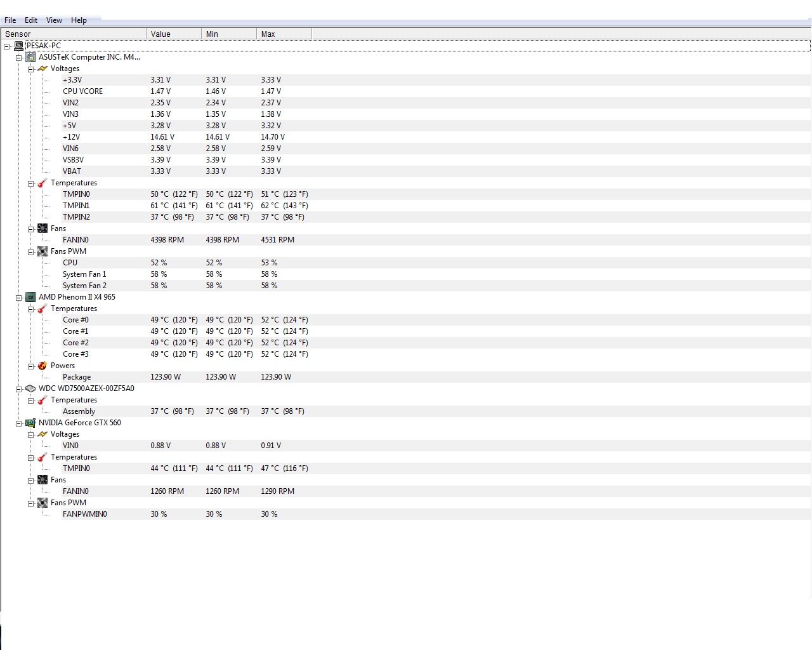This screenshot has height=650, width=812.
Task: Collapse the ASUSTeK Computer INC. node
Action: 18,57
